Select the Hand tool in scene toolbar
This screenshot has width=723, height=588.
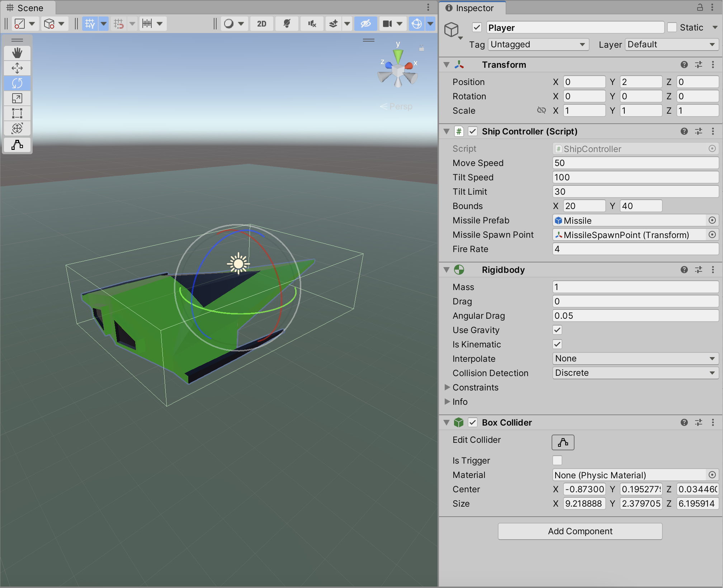click(17, 53)
